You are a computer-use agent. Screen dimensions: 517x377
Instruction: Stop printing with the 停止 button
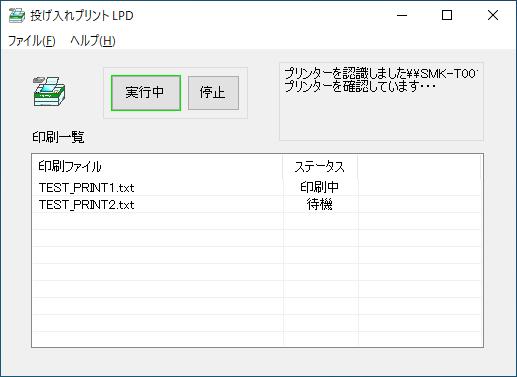coord(213,93)
